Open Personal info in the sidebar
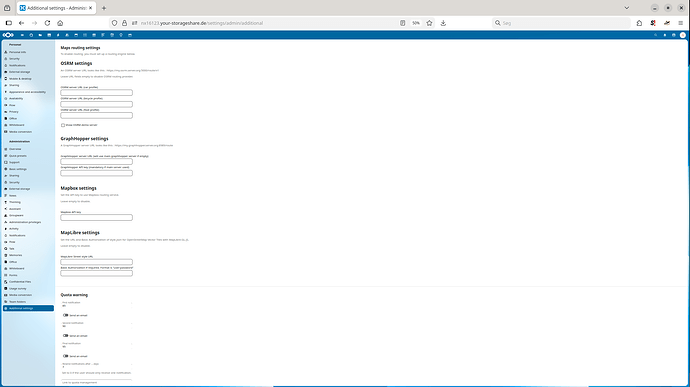Image resolution: width=690 pixels, height=387 pixels. click(28, 52)
